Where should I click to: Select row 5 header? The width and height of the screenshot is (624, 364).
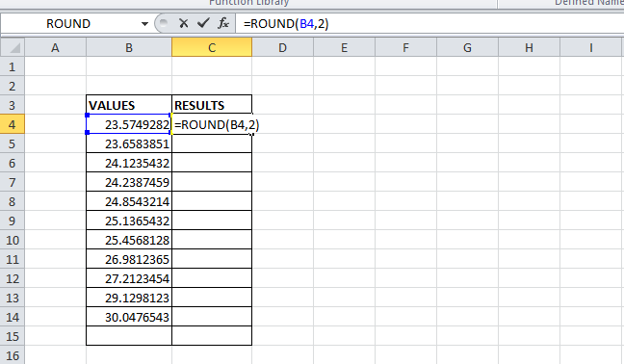pyautogui.click(x=13, y=143)
